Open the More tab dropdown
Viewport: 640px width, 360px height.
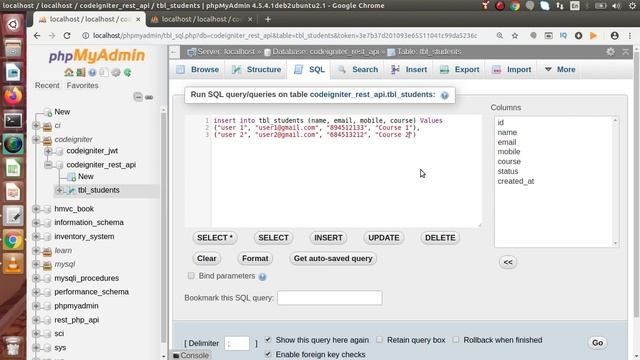[560, 69]
